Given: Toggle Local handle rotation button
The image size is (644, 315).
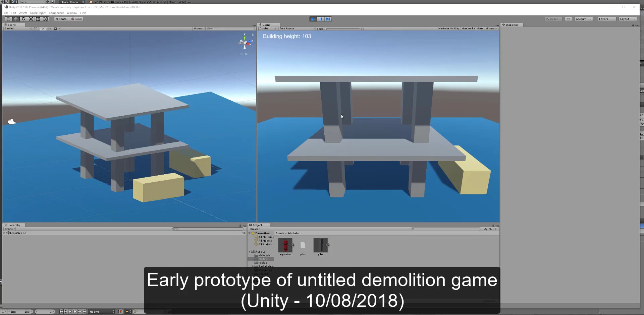Looking at the screenshot, I should pos(76,19).
